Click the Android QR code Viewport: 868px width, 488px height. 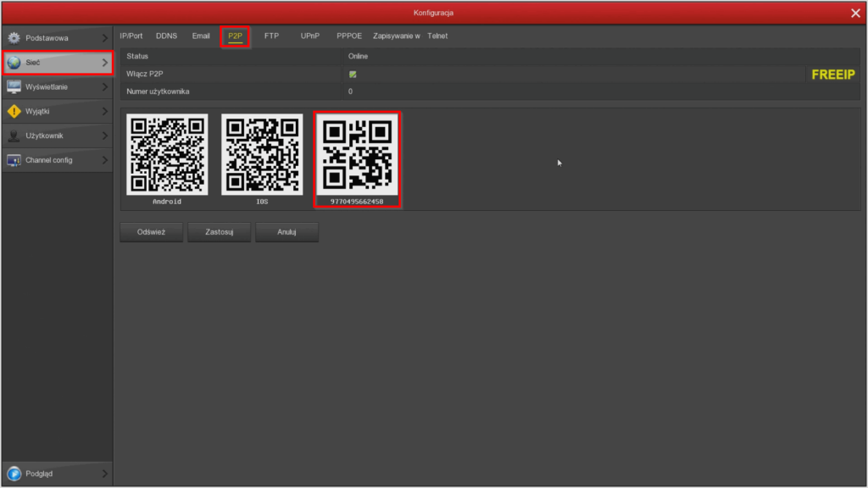point(167,154)
